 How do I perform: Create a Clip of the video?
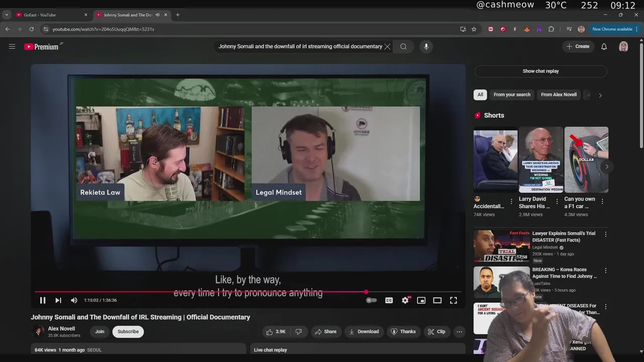tap(436, 332)
